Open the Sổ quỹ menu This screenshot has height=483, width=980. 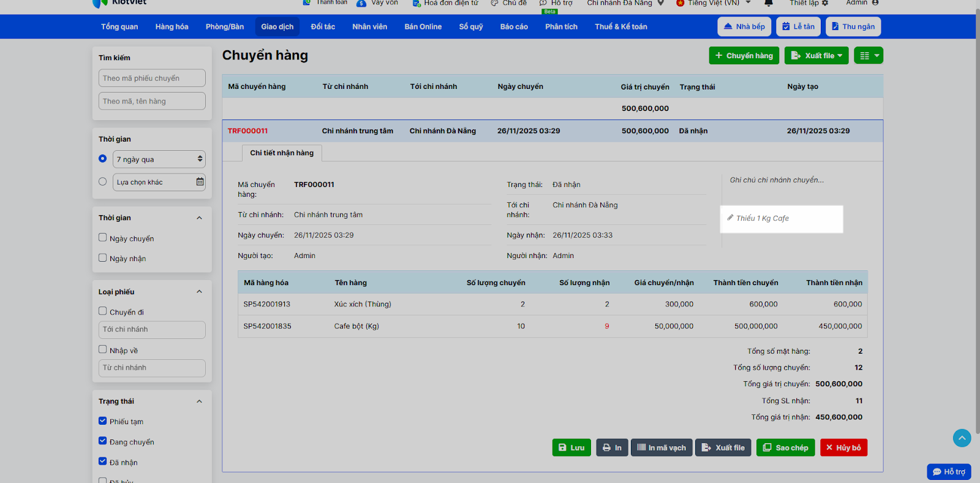(x=471, y=27)
